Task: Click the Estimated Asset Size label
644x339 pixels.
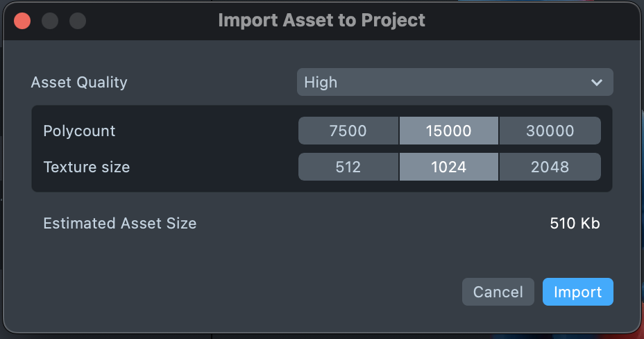Action: coord(119,223)
